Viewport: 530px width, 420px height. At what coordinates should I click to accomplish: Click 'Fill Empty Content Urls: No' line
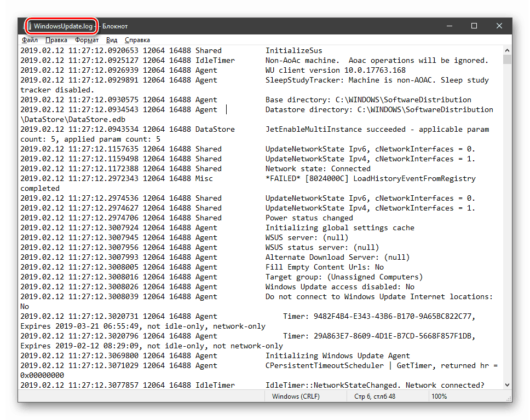325,267
